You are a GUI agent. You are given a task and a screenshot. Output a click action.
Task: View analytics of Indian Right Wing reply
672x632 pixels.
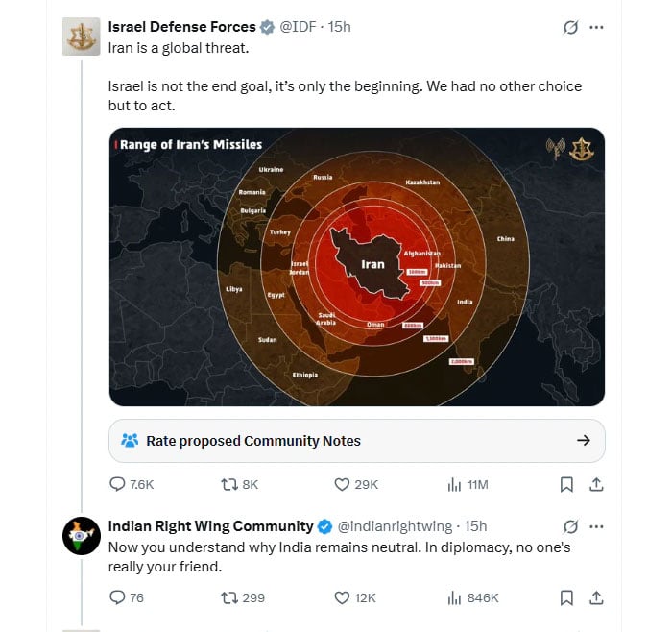coord(454,597)
